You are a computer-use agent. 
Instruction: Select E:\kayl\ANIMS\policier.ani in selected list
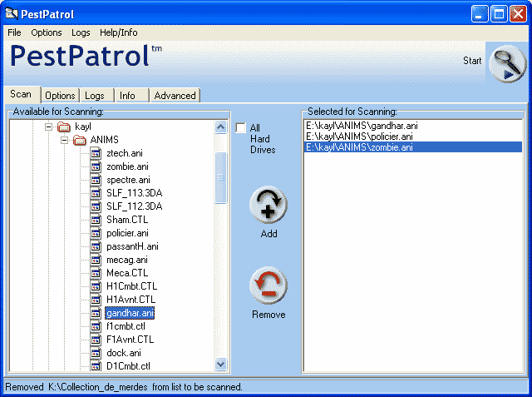point(413,136)
